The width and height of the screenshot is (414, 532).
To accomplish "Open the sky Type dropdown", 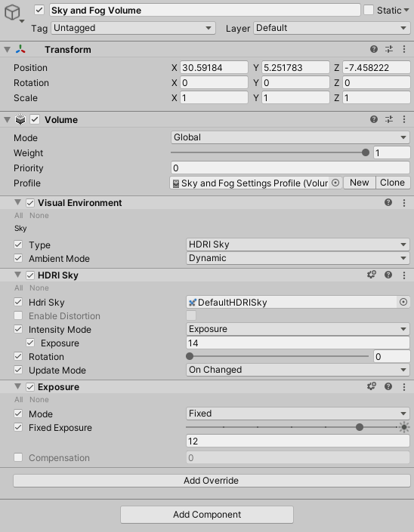I will point(298,244).
